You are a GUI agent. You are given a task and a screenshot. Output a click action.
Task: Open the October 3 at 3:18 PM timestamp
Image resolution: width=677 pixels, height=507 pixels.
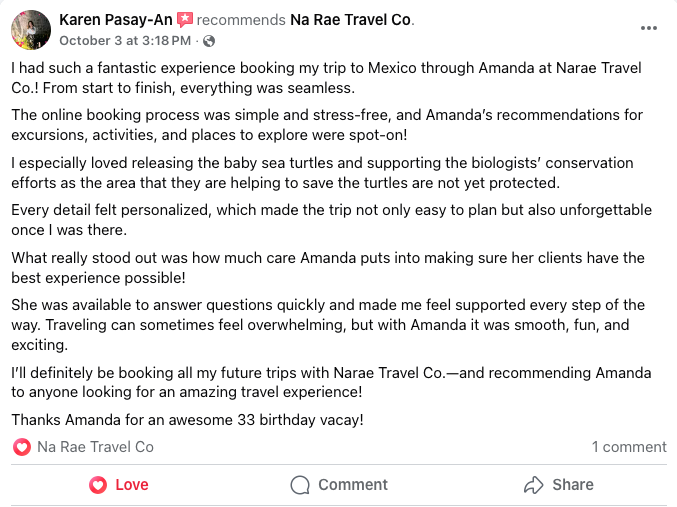(124, 41)
